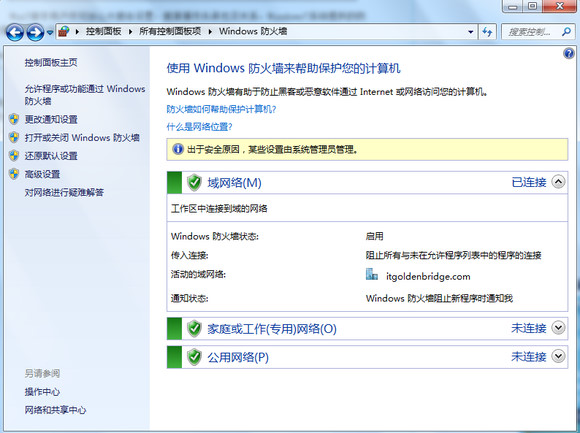
Task: Maximize the firewall window
Action: click(532, 6)
